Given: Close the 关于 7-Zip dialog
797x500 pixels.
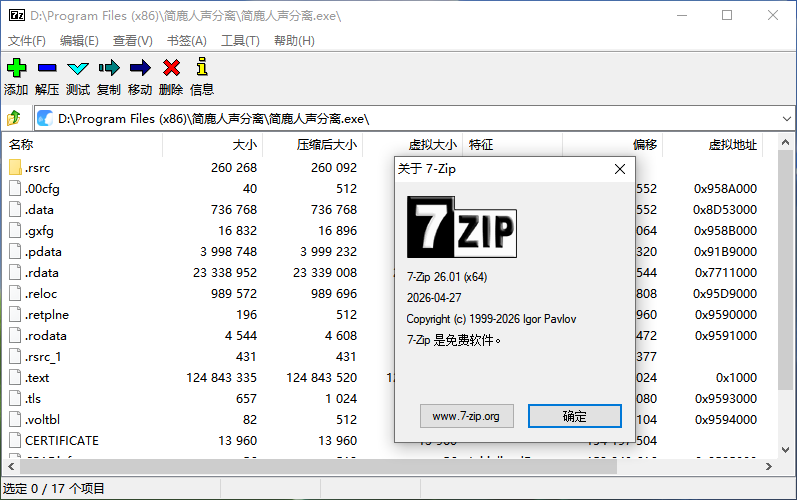Looking at the screenshot, I should [620, 169].
